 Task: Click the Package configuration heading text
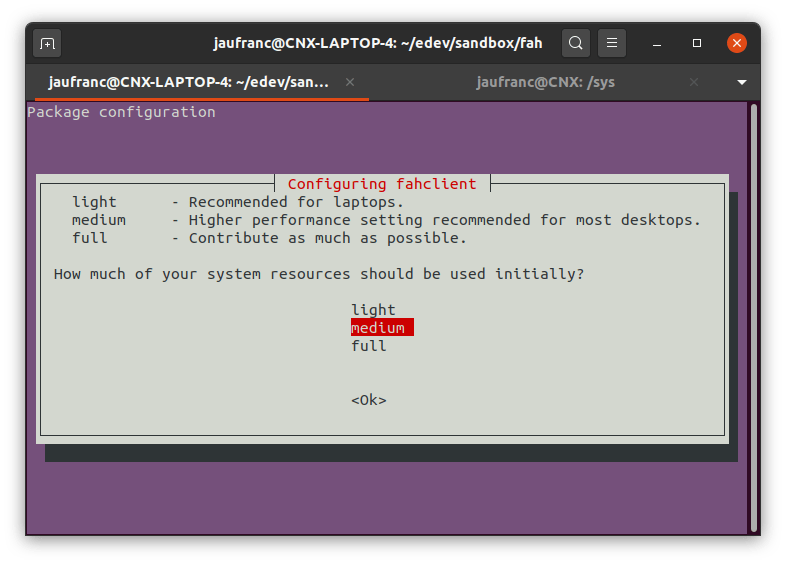pyautogui.click(x=121, y=112)
